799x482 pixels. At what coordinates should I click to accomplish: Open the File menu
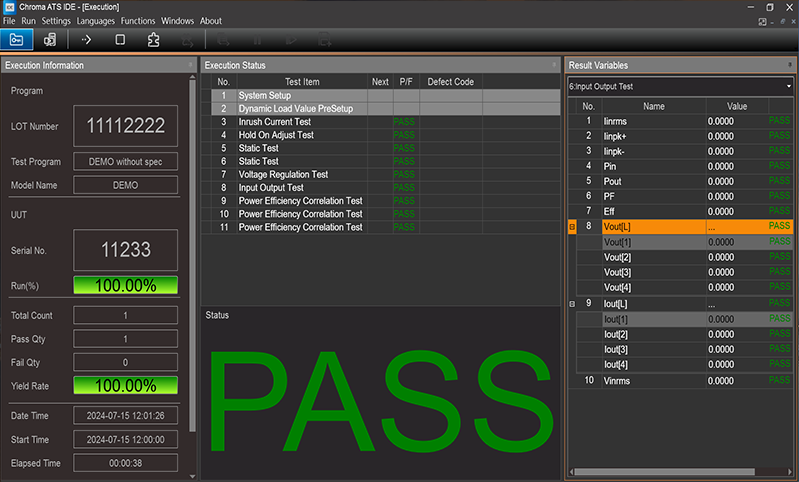pos(9,21)
